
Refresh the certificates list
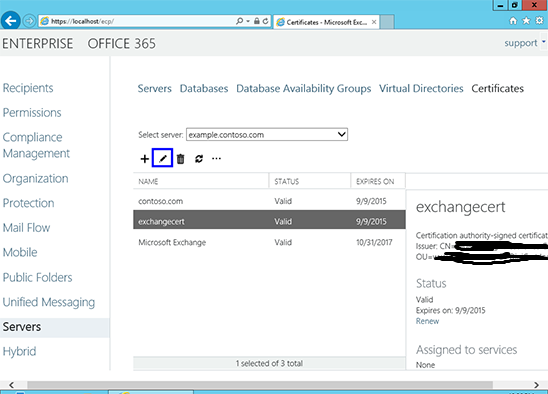pos(199,159)
